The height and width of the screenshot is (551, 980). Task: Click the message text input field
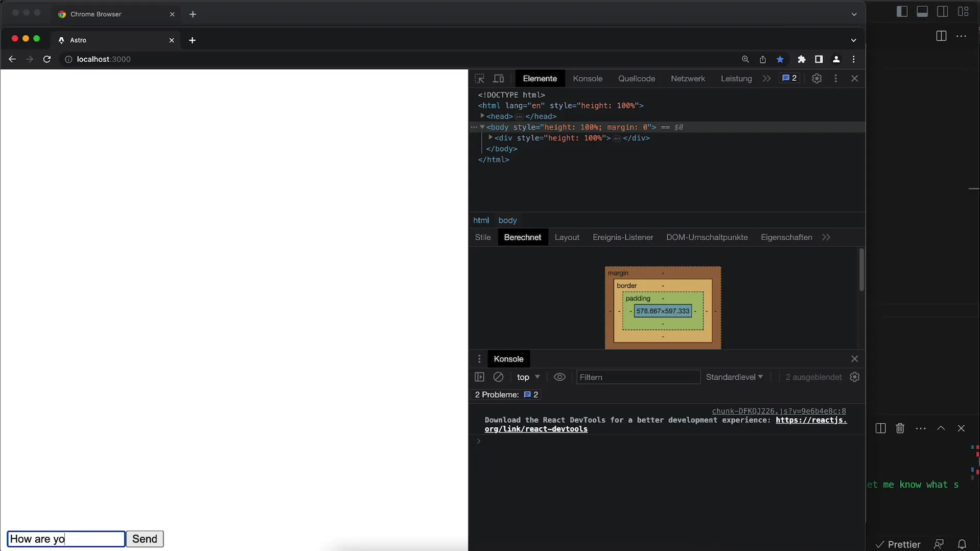(x=66, y=539)
